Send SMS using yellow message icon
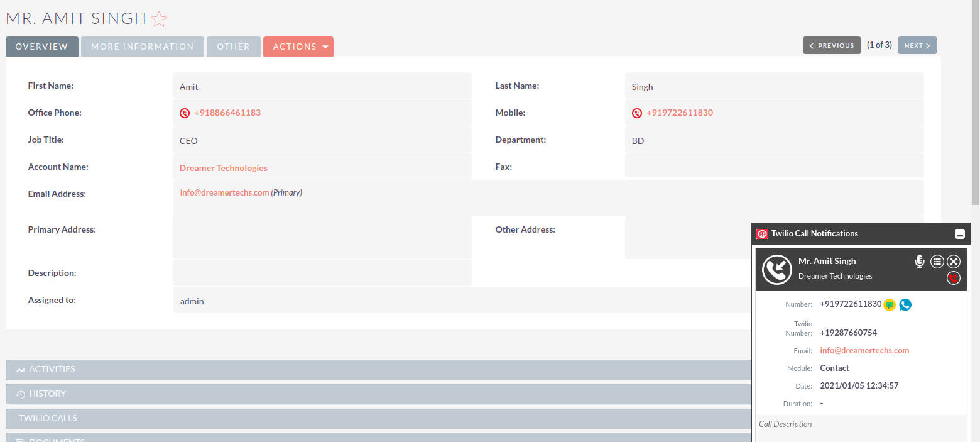Viewport: 980px width, 442px height. coord(889,305)
